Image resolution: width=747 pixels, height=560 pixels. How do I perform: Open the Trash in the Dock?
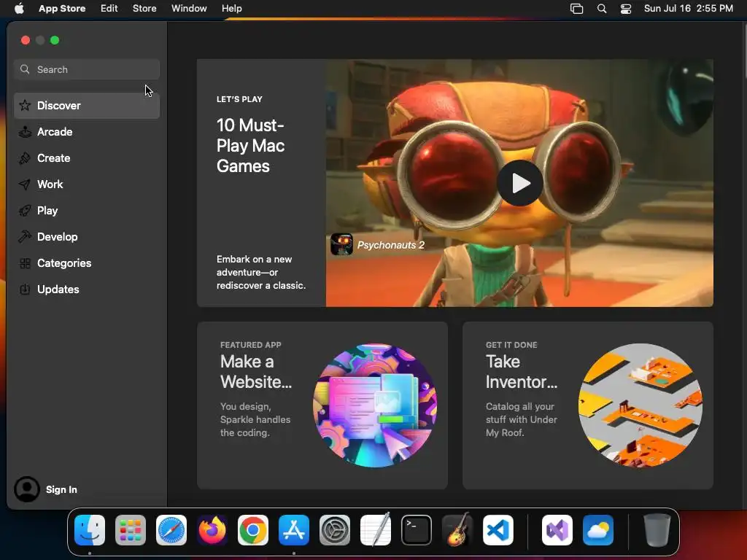[x=657, y=529]
